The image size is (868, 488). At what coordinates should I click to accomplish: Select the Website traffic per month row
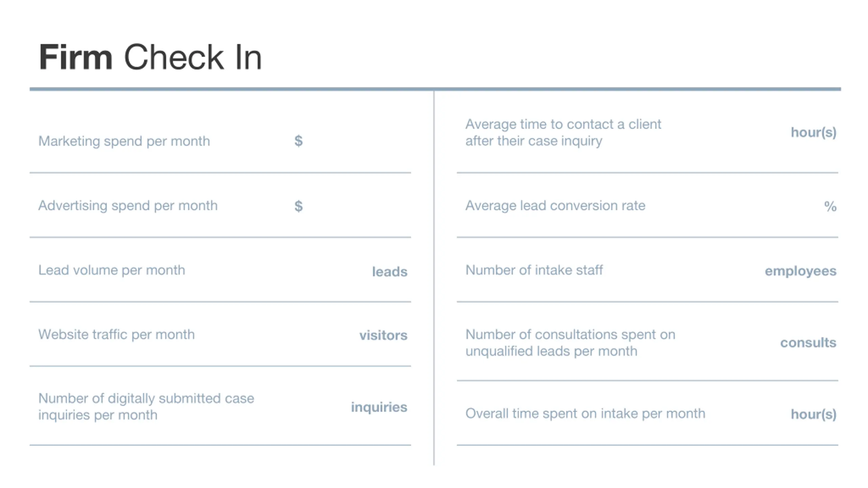click(x=220, y=334)
